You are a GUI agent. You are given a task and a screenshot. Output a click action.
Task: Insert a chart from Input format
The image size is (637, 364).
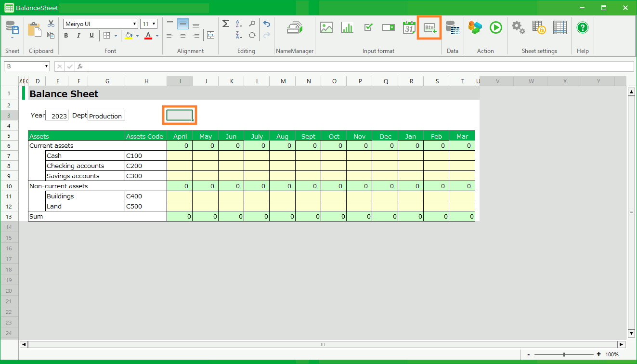coord(347,28)
